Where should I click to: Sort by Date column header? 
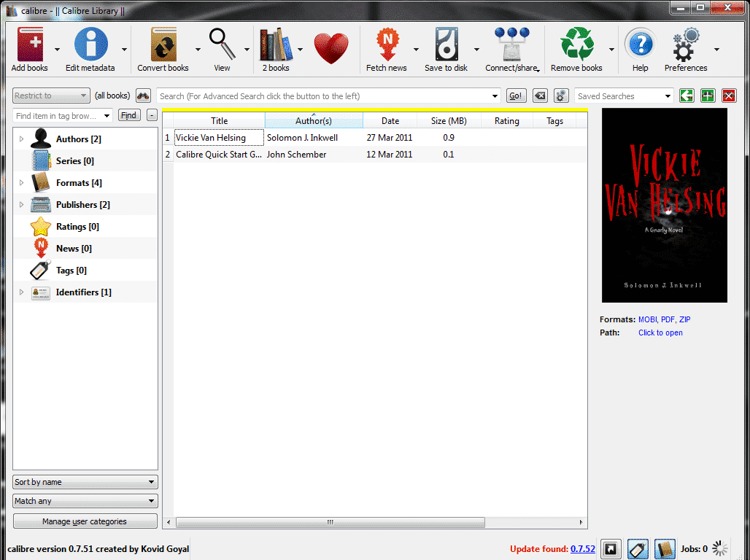[x=390, y=121]
